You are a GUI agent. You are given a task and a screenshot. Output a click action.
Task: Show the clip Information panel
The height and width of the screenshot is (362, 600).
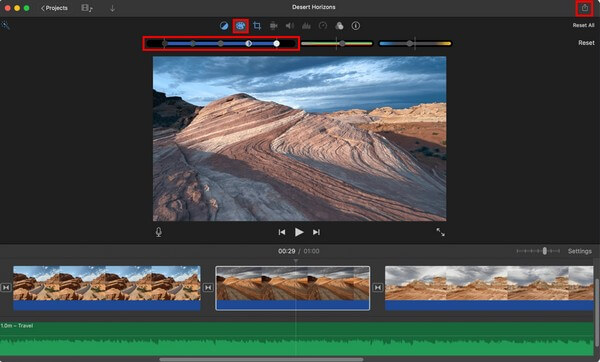[x=355, y=26]
